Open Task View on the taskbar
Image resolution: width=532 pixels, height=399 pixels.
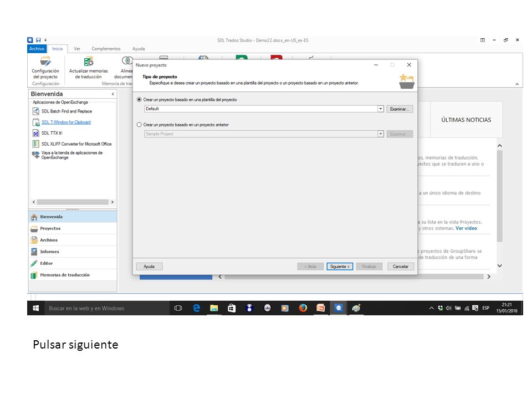[178, 308]
